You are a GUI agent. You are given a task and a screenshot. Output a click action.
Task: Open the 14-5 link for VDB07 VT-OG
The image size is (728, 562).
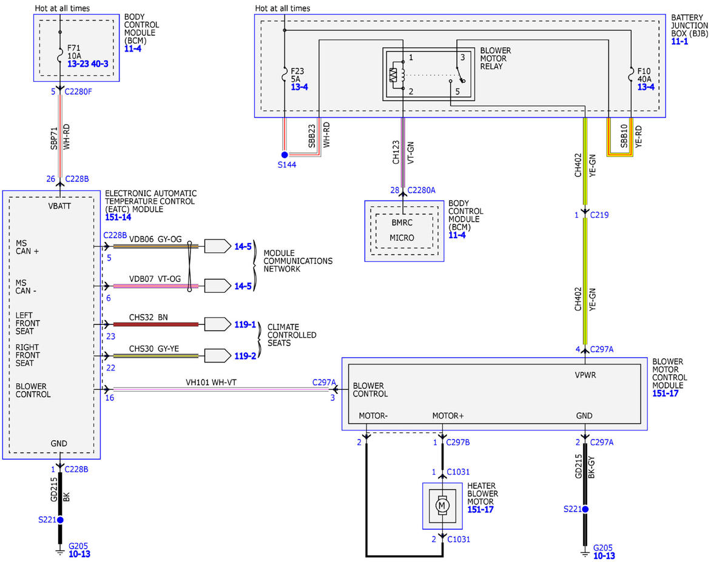coord(243,286)
